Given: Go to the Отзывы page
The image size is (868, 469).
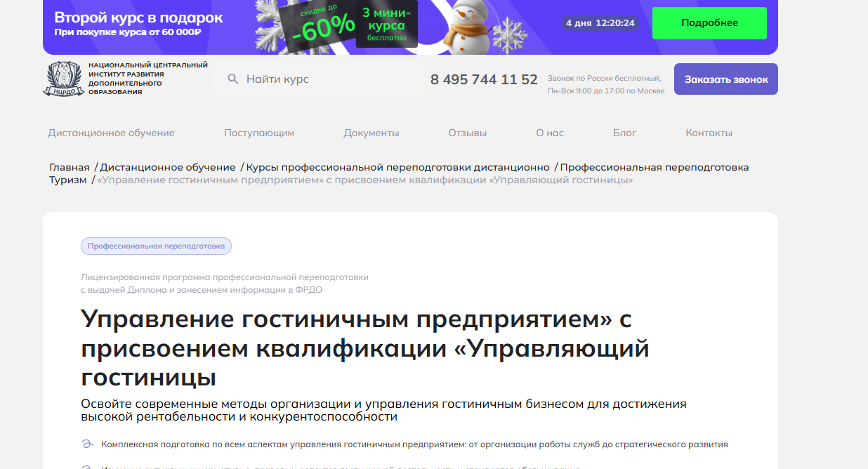Looking at the screenshot, I should click(468, 133).
